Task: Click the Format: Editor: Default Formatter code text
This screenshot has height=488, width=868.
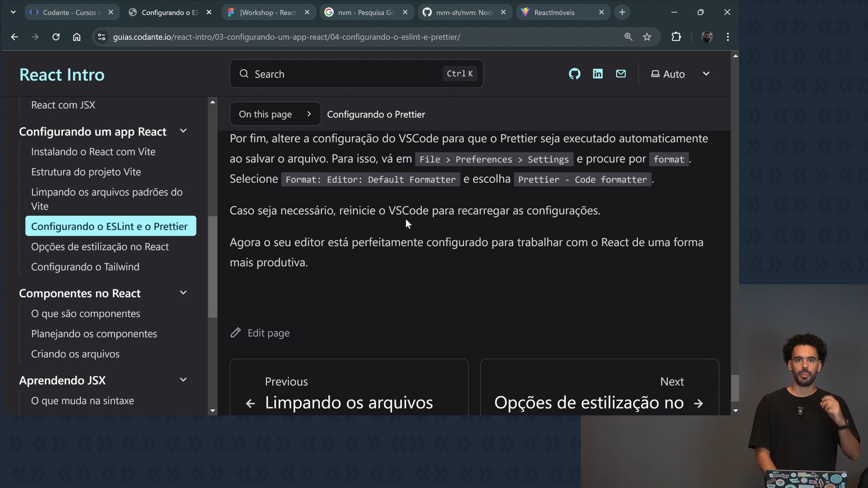Action: click(371, 179)
